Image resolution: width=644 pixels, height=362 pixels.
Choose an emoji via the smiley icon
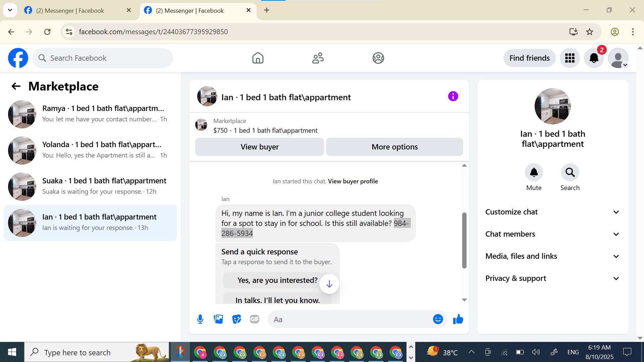click(438, 319)
